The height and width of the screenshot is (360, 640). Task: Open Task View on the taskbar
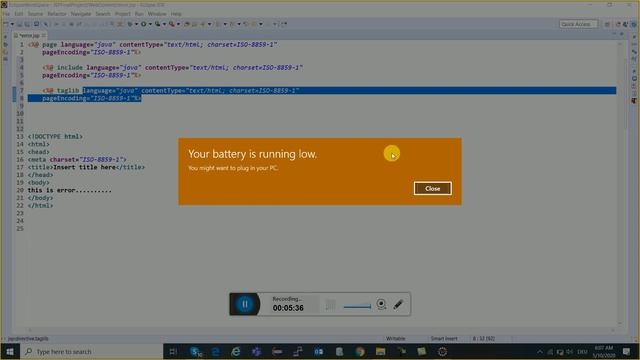173,351
